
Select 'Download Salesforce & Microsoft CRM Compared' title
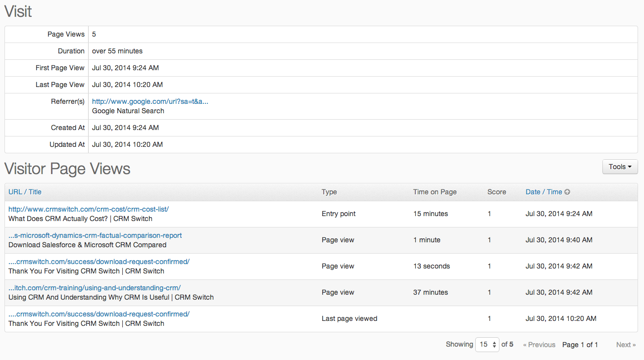click(87, 245)
